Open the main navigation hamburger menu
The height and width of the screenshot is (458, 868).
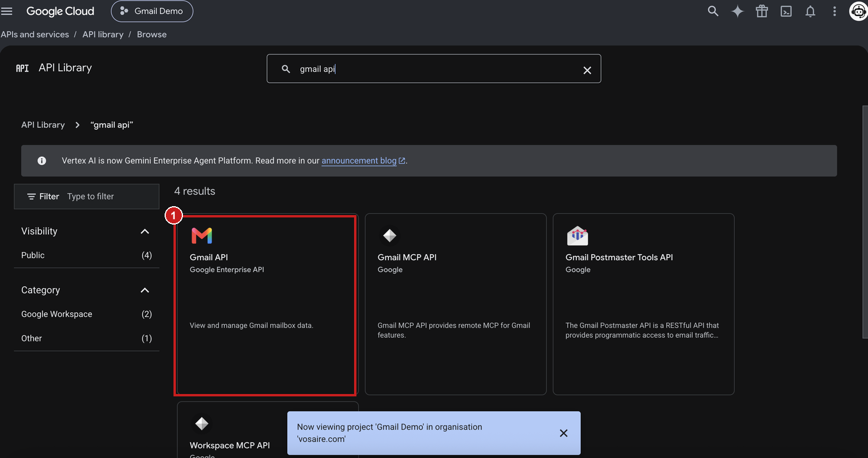(7, 11)
